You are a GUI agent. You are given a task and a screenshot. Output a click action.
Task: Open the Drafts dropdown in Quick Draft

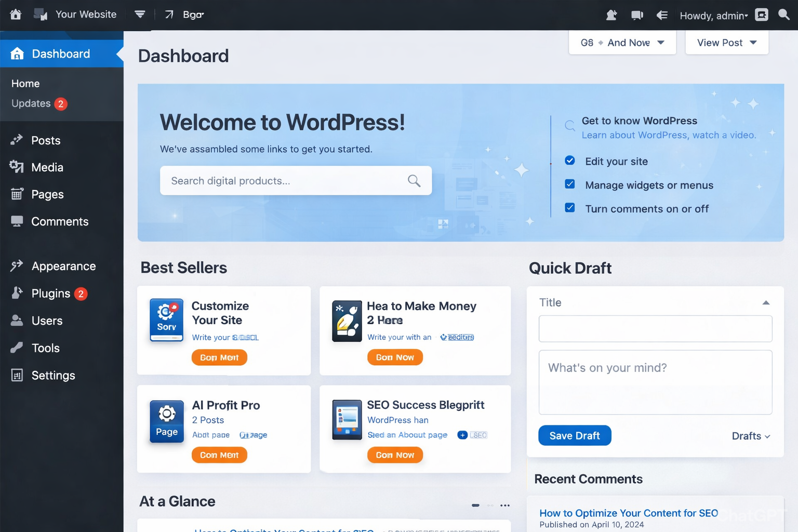point(751,436)
